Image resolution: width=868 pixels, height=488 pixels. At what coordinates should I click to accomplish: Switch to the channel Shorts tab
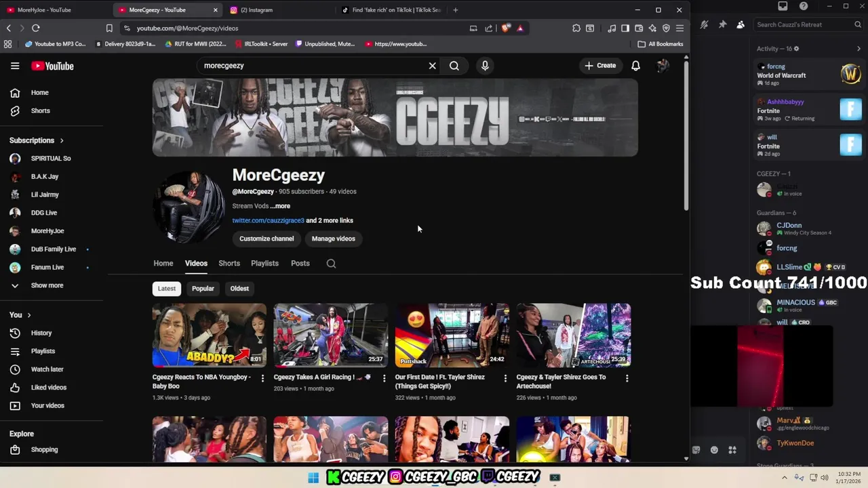(x=229, y=263)
